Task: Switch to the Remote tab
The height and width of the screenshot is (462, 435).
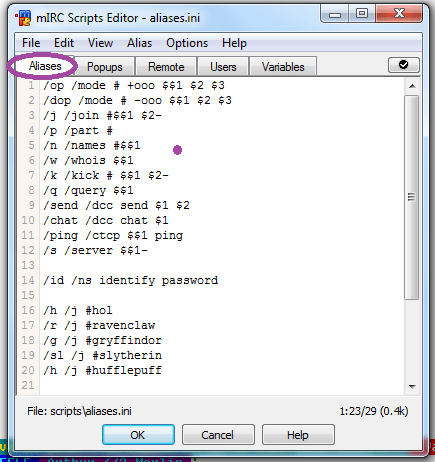Action: (x=166, y=67)
